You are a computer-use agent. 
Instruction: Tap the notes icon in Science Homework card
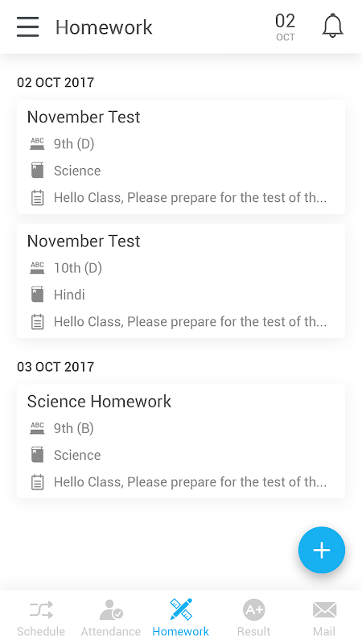[x=37, y=482]
